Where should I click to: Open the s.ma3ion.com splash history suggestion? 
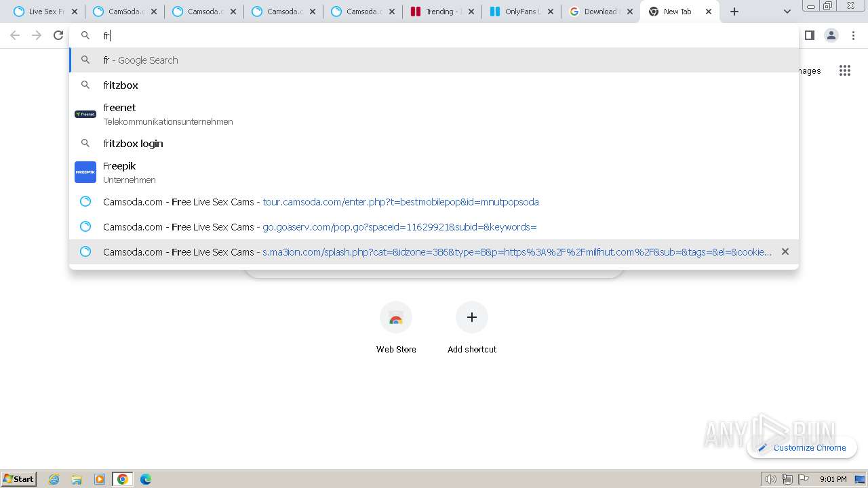[434, 251]
